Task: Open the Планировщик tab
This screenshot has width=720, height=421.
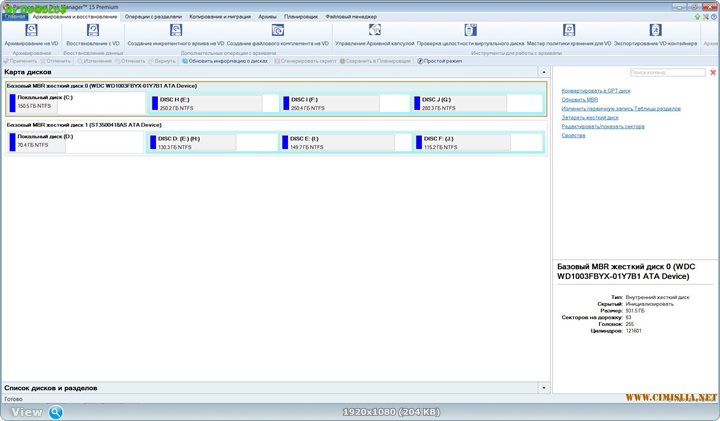Action: (x=301, y=17)
